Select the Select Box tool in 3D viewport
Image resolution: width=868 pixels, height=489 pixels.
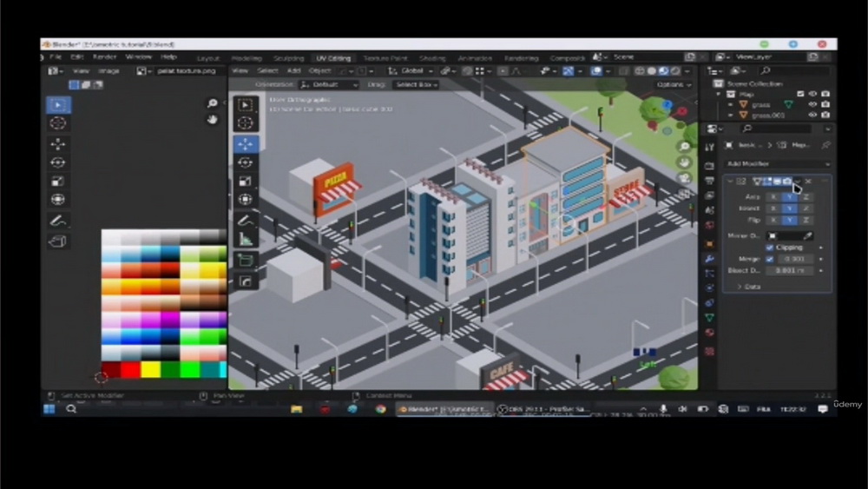pyautogui.click(x=246, y=105)
